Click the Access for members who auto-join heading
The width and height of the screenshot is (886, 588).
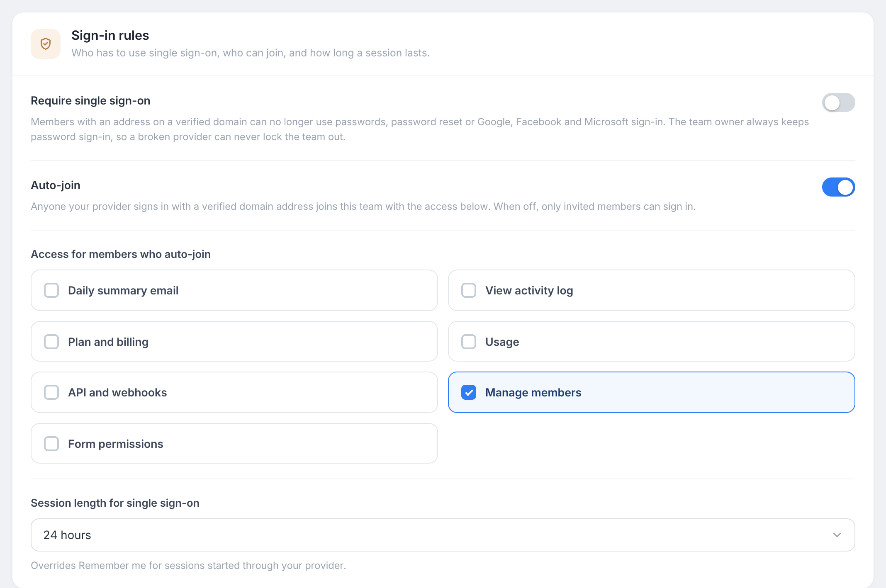[x=121, y=254]
